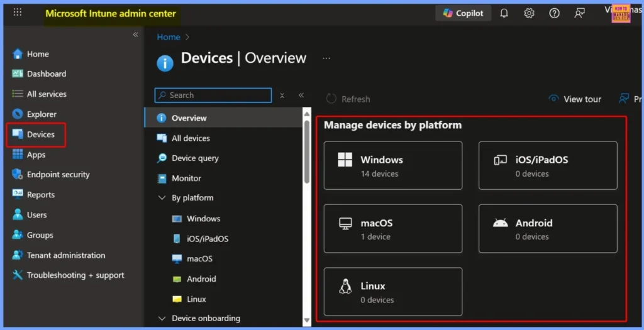Open the macOS 1 device card
Screen dimensions: 644x330
click(x=393, y=229)
